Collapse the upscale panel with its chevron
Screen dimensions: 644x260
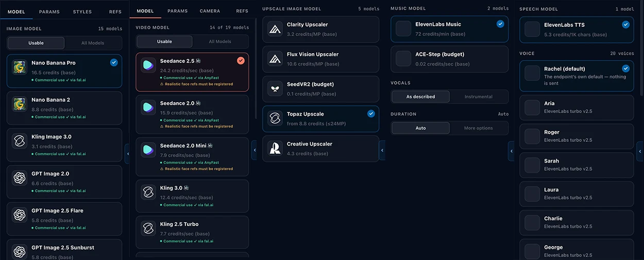click(x=382, y=150)
